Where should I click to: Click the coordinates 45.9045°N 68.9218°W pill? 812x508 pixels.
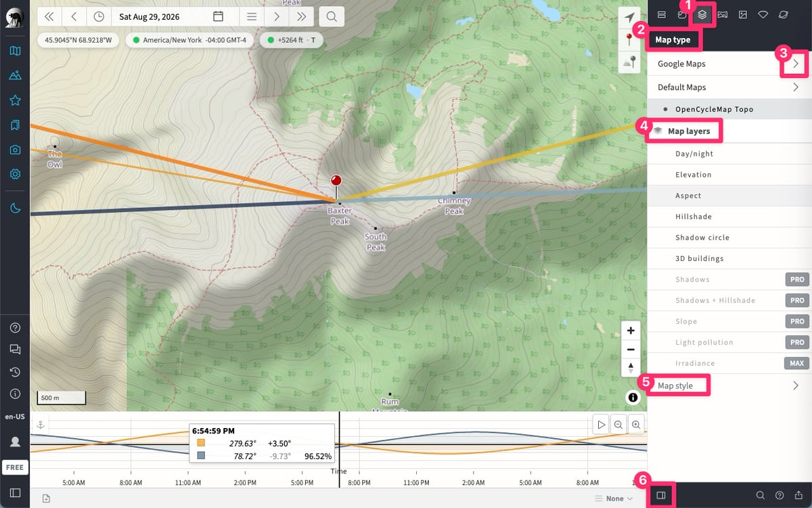tap(78, 40)
